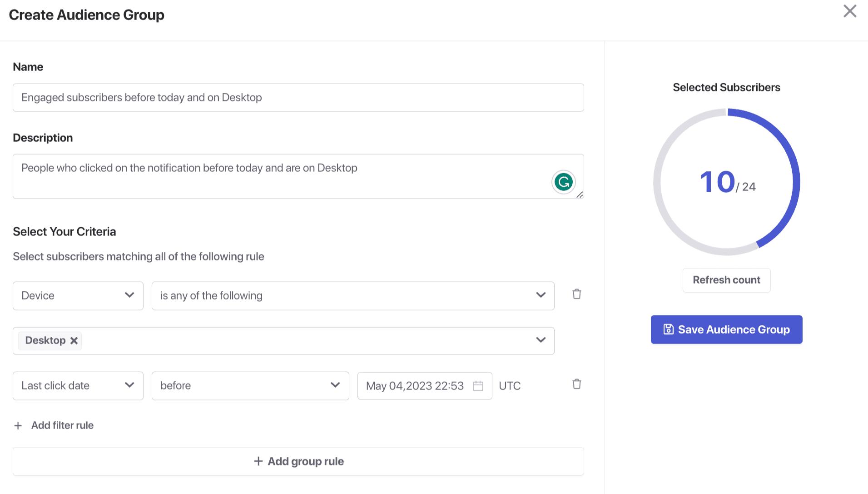
Task: Open the calendar date picker icon
Action: point(478,386)
